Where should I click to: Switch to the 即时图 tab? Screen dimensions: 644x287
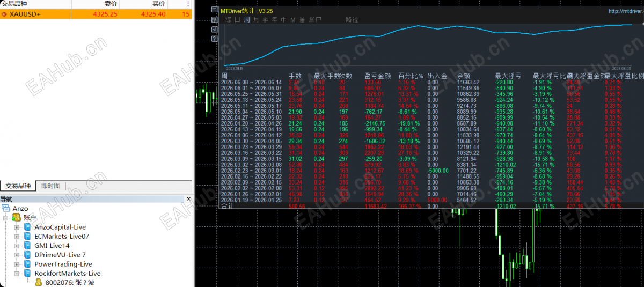[51, 186]
